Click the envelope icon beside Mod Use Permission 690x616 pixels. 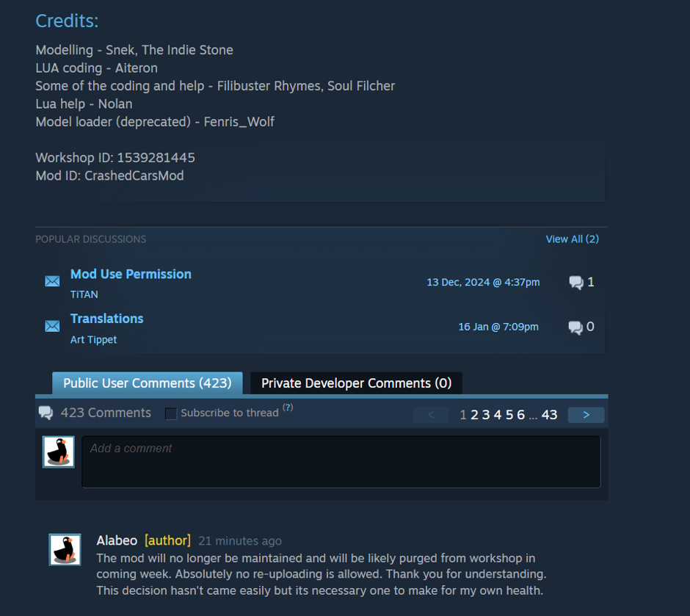[x=52, y=281]
